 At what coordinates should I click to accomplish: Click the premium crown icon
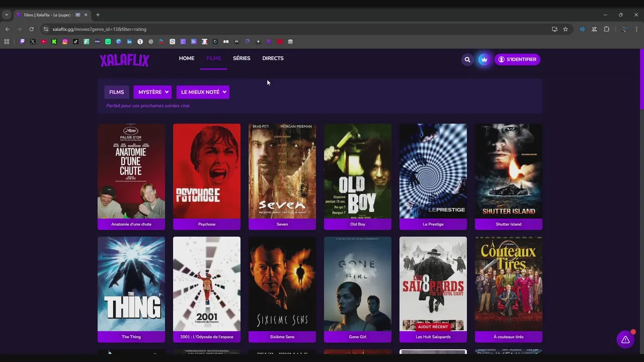(x=484, y=59)
